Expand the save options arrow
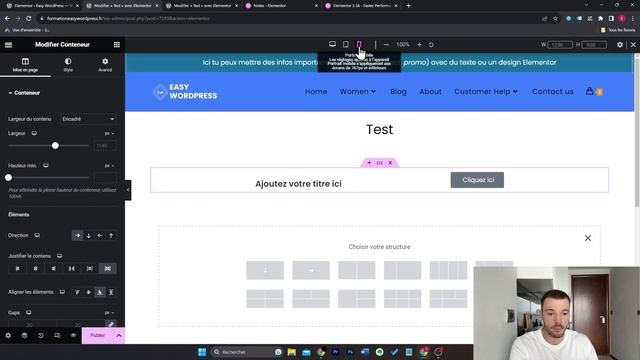Viewport: 640px width, 360px height. tap(119, 336)
